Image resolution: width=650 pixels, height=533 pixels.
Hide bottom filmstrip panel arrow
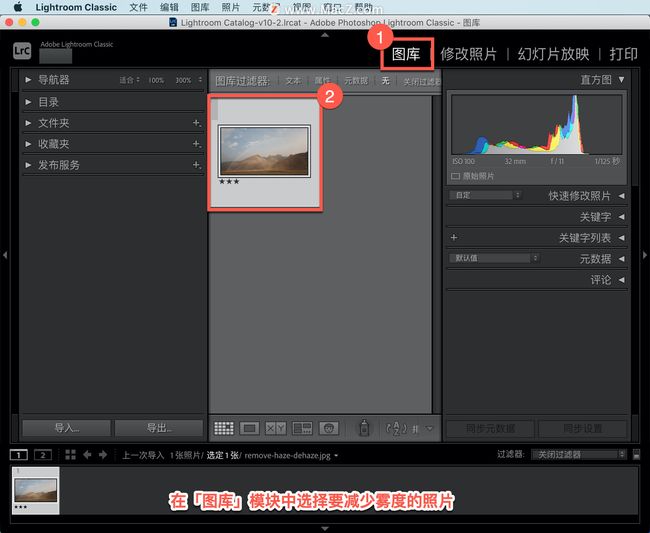(x=325, y=528)
